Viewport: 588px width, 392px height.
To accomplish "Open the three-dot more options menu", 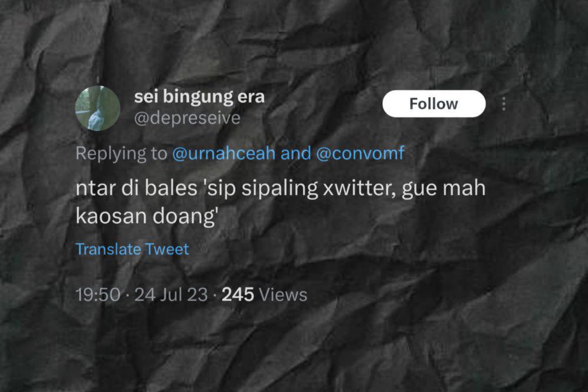I will click(504, 104).
